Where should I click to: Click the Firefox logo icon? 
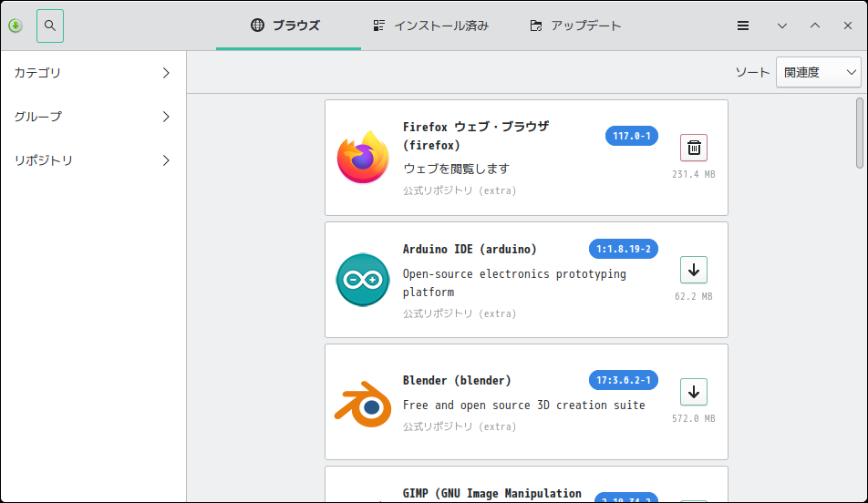pos(363,157)
